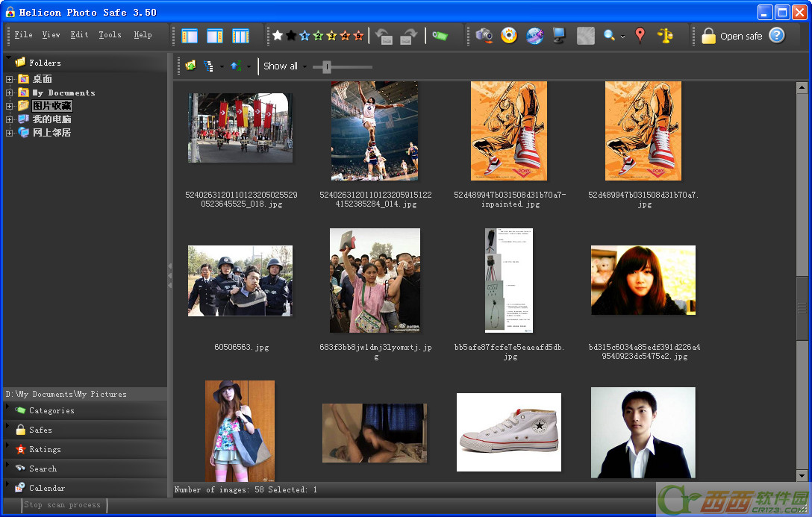The height and width of the screenshot is (517, 812).
Task: Click the golden scales icon
Action: pos(665,35)
